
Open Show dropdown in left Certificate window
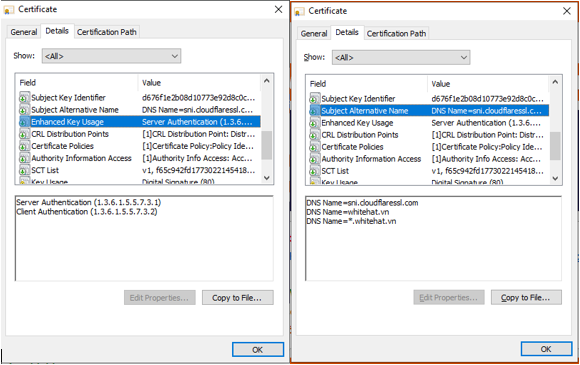click(x=111, y=56)
